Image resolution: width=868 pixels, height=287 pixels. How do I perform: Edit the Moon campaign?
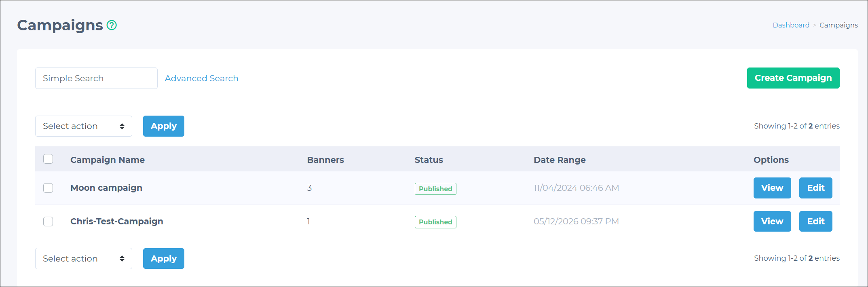[x=816, y=188]
